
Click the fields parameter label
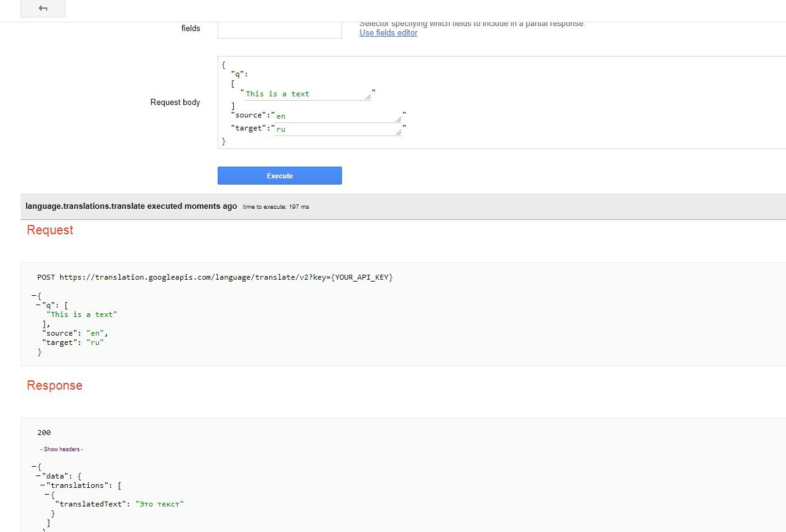coord(191,28)
